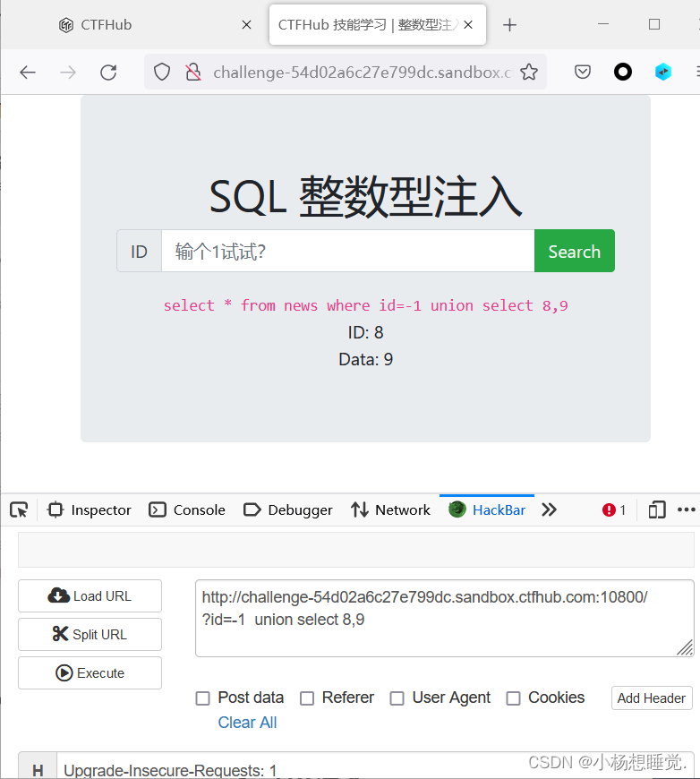Open the Pocket save icon
The height and width of the screenshot is (779, 700).
point(583,72)
